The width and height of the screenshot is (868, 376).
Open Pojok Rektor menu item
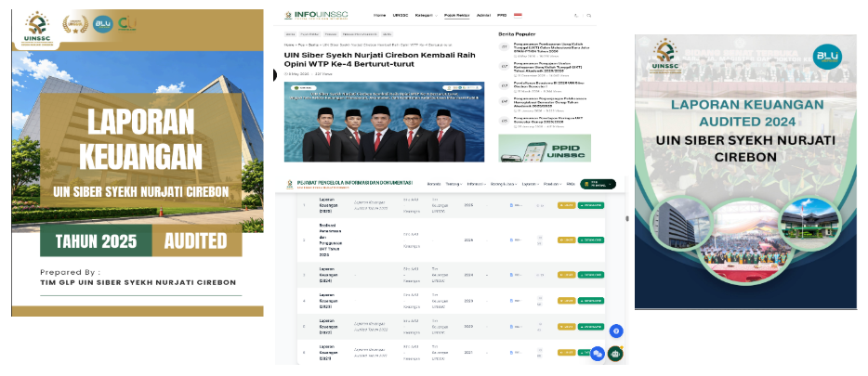[x=456, y=16]
